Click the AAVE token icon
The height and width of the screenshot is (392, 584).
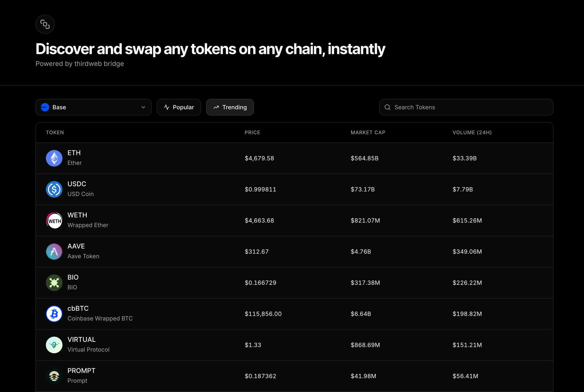(x=54, y=252)
